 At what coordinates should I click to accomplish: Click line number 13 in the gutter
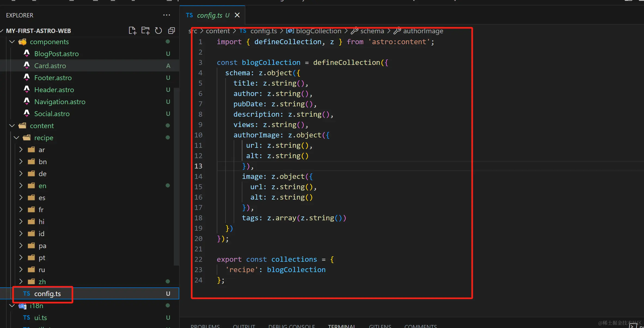click(x=198, y=166)
